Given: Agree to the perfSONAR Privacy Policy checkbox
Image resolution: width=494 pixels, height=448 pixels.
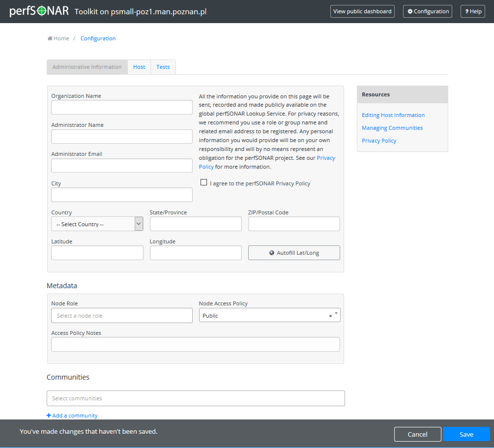Looking at the screenshot, I should click(x=203, y=182).
